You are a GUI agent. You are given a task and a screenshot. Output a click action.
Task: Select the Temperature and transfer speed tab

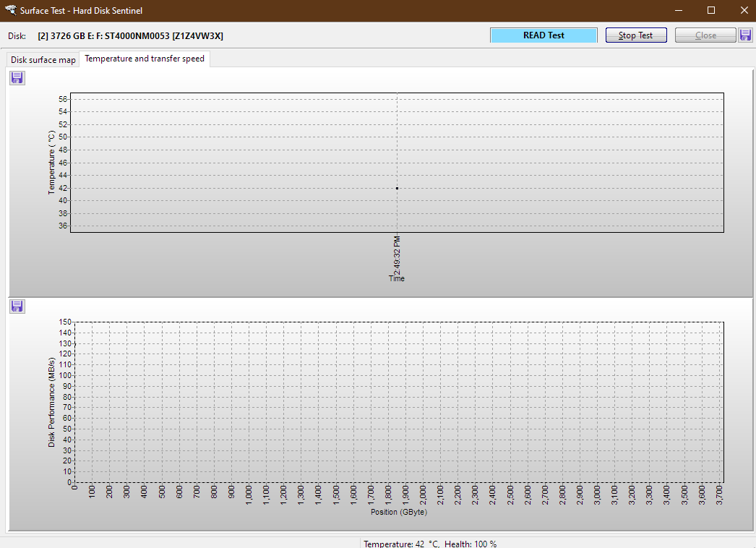[x=145, y=59]
